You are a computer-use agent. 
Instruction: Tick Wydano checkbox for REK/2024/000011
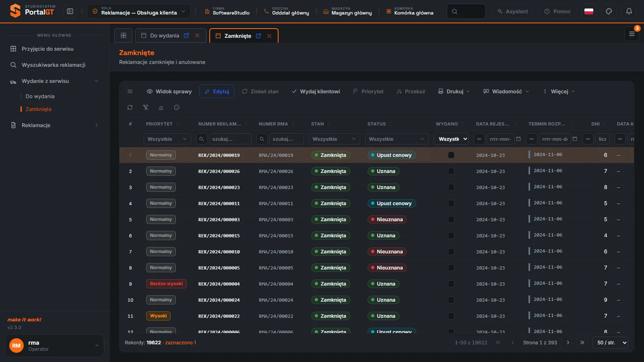click(x=451, y=203)
